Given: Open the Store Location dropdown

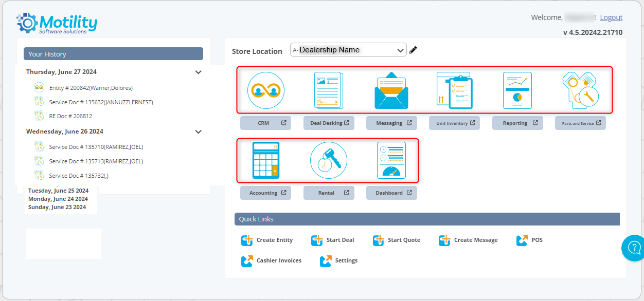Looking at the screenshot, I should point(348,50).
